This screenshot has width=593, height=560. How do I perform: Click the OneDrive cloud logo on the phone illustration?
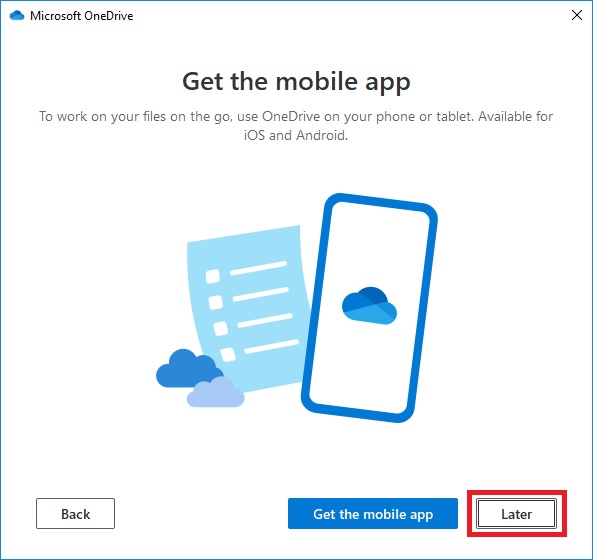coord(369,306)
